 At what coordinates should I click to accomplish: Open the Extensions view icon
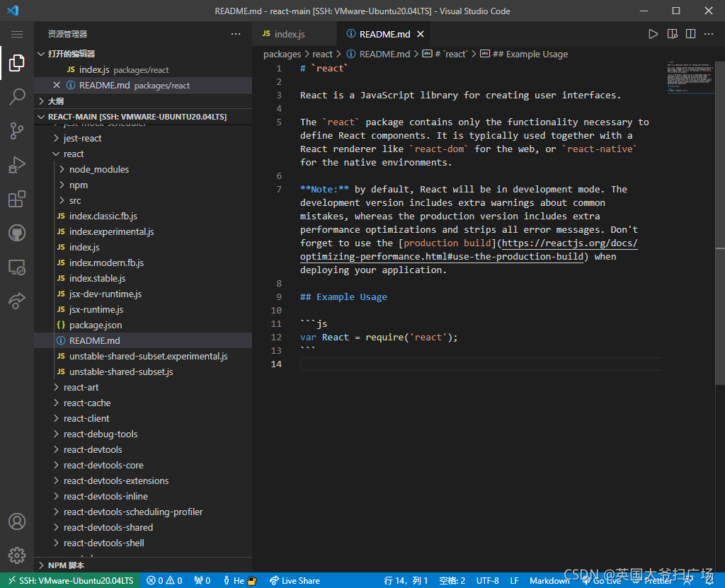click(x=17, y=200)
